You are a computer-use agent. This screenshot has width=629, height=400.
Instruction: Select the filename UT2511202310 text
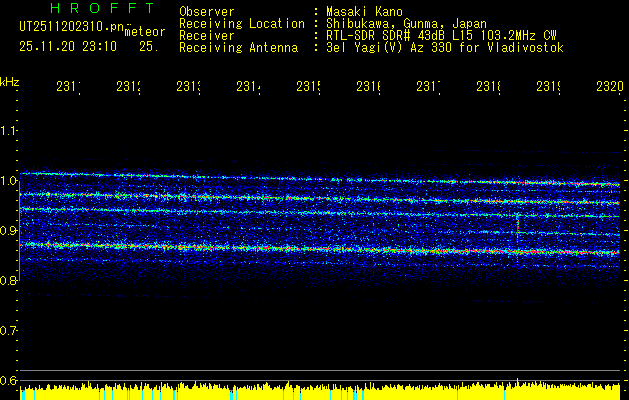(62, 27)
